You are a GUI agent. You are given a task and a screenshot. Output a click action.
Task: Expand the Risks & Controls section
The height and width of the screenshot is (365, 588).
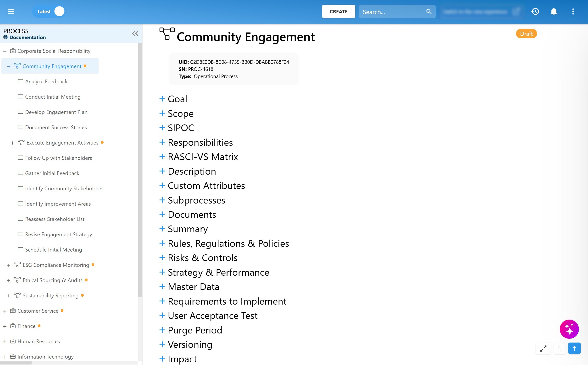pos(162,258)
